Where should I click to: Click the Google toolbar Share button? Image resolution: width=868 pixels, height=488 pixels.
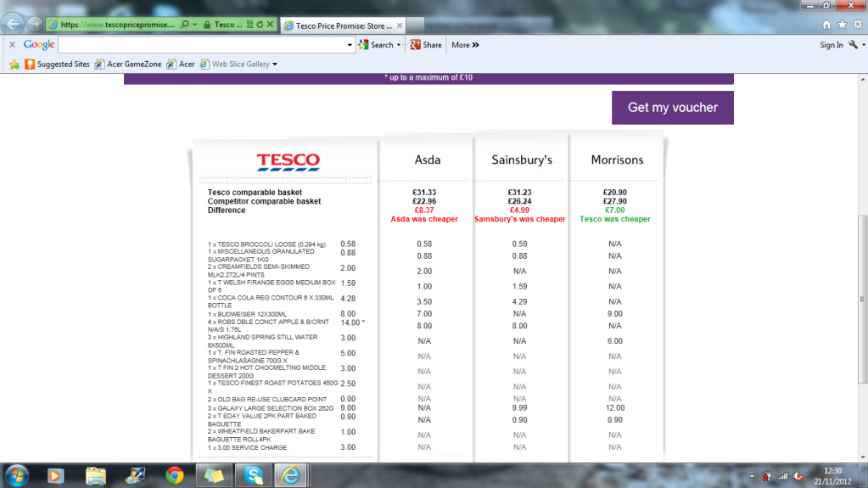coord(426,45)
